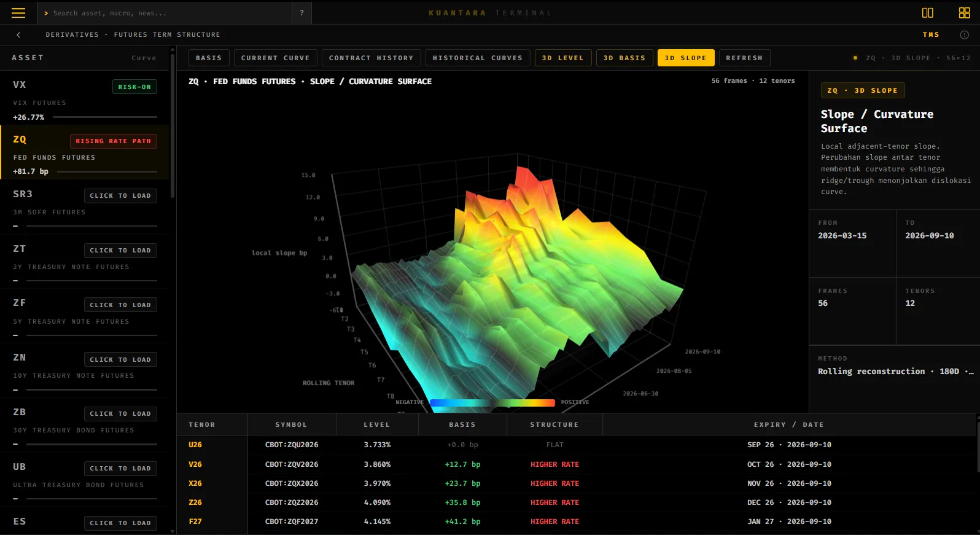Click the ZQ · 3D SLOPE tag in the side panel
980x535 pixels.
point(863,90)
